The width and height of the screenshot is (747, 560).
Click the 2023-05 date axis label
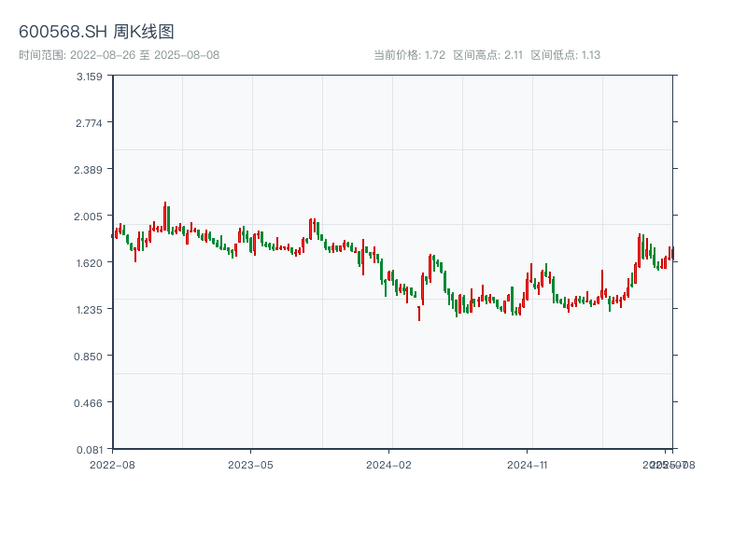(251, 464)
